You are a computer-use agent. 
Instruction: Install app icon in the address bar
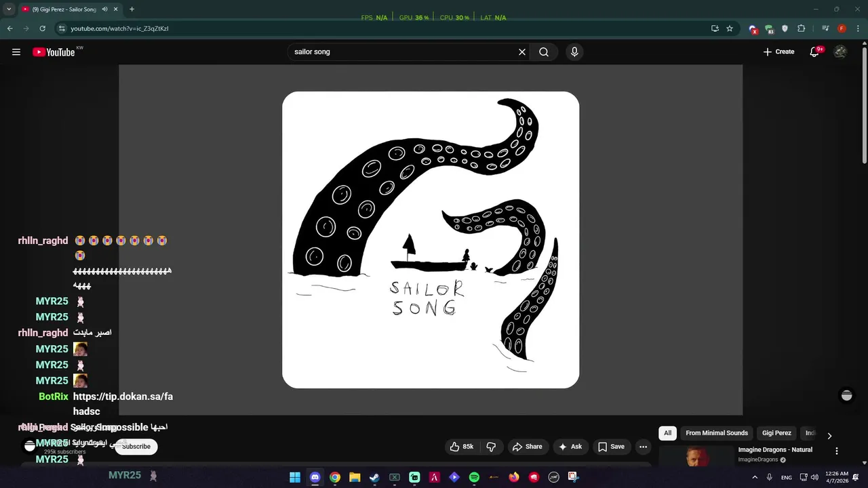coord(715,28)
